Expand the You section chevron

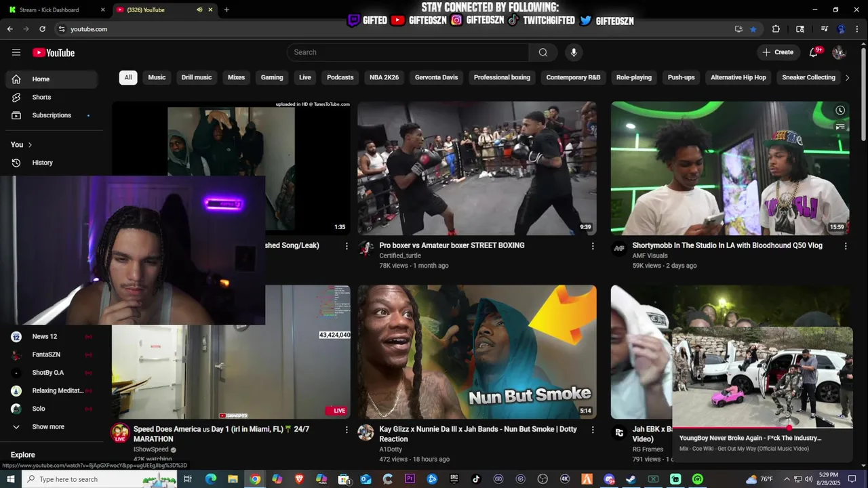click(30, 144)
